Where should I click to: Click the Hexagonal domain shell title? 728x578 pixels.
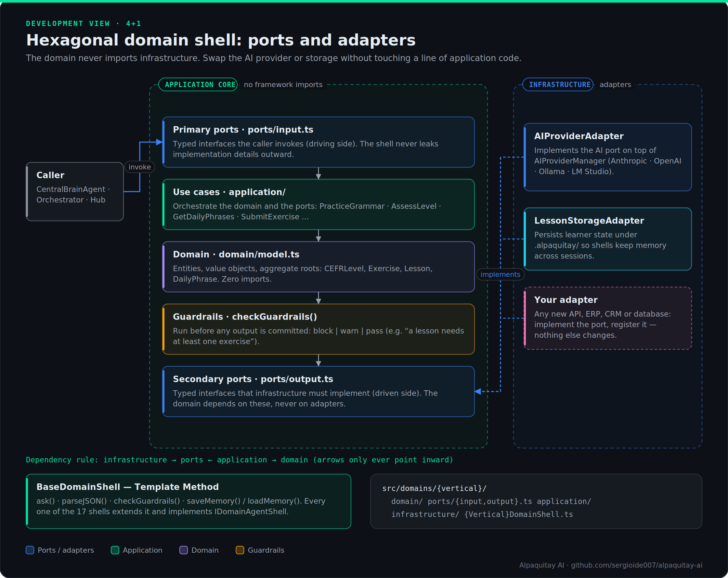[221, 40]
